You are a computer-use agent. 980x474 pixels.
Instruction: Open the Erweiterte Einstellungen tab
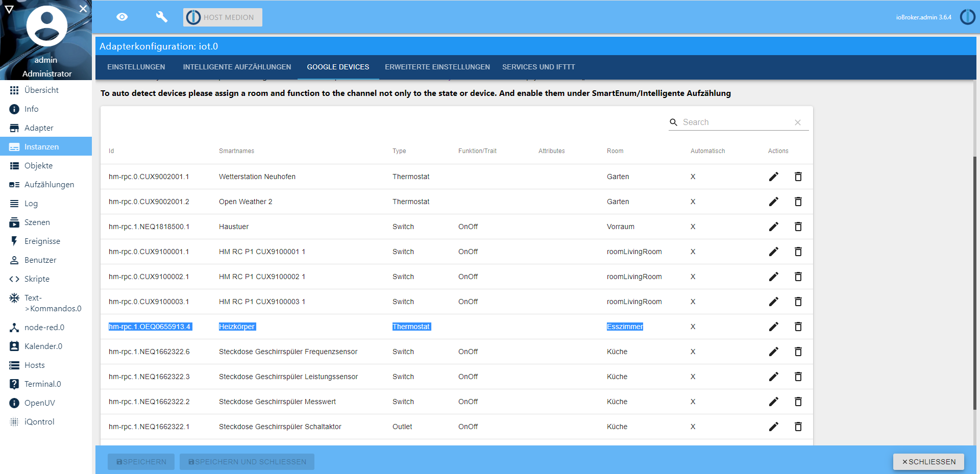[x=437, y=67]
